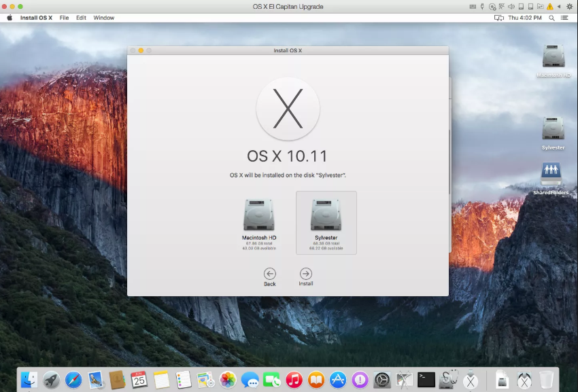The image size is (578, 392).
Task: Click the VM shared folder status icon
Action: (x=540, y=7)
